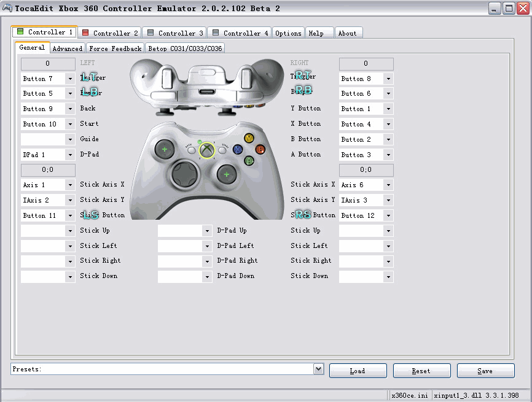The image size is (532, 402).
Task: Click the Reset button
Action: (422, 371)
